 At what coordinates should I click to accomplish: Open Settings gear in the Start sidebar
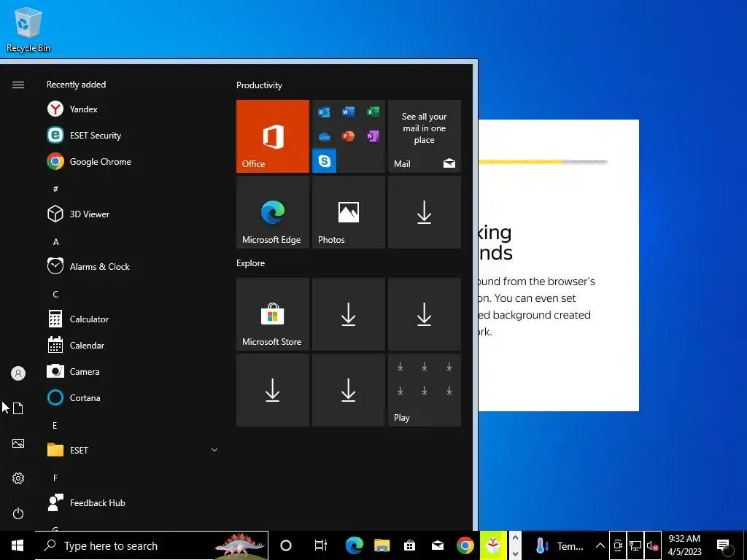pyautogui.click(x=18, y=478)
